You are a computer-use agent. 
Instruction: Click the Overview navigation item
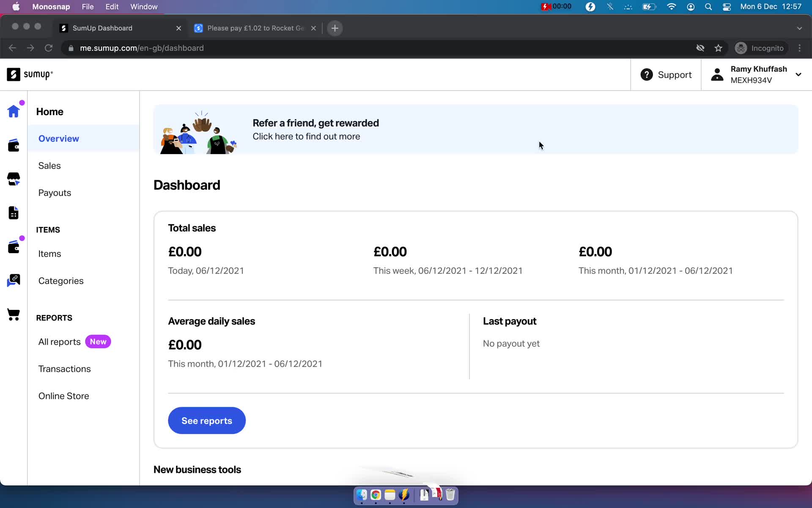coord(58,138)
